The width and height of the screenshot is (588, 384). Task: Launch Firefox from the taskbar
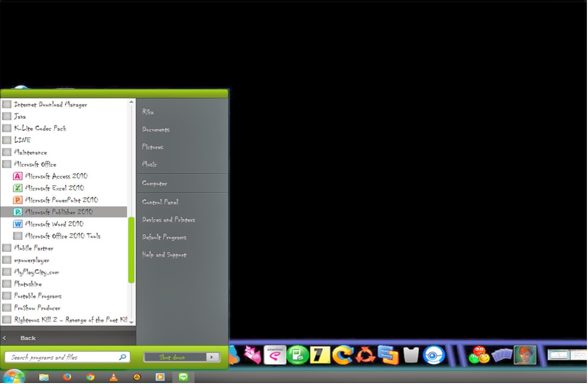click(x=67, y=377)
